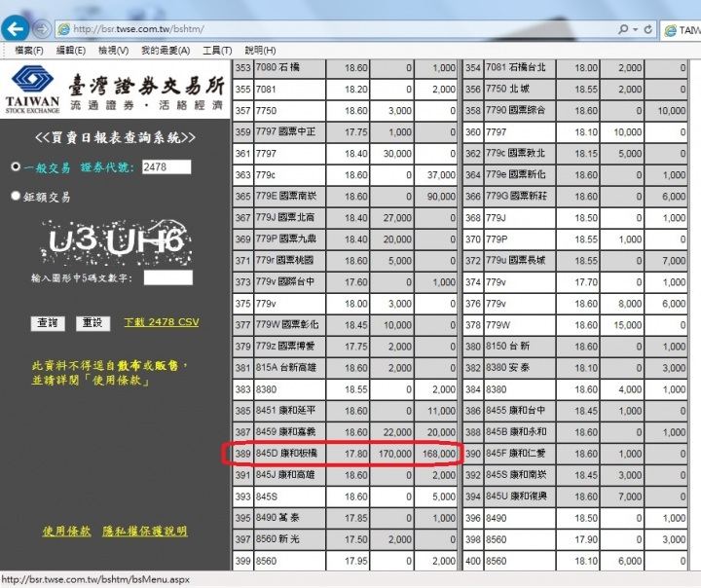This screenshot has width=701, height=588.
Task: Click the cell 815A 台新高雄
Action: 290,368
